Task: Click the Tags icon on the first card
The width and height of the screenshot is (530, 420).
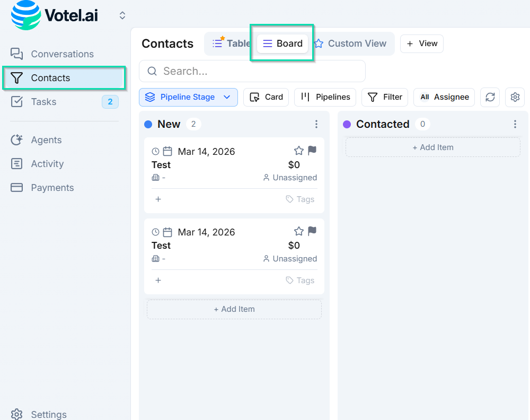Action: 289,198
